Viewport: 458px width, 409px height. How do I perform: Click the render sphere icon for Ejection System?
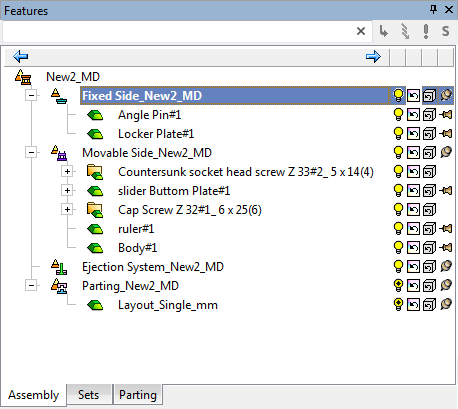[x=446, y=266]
